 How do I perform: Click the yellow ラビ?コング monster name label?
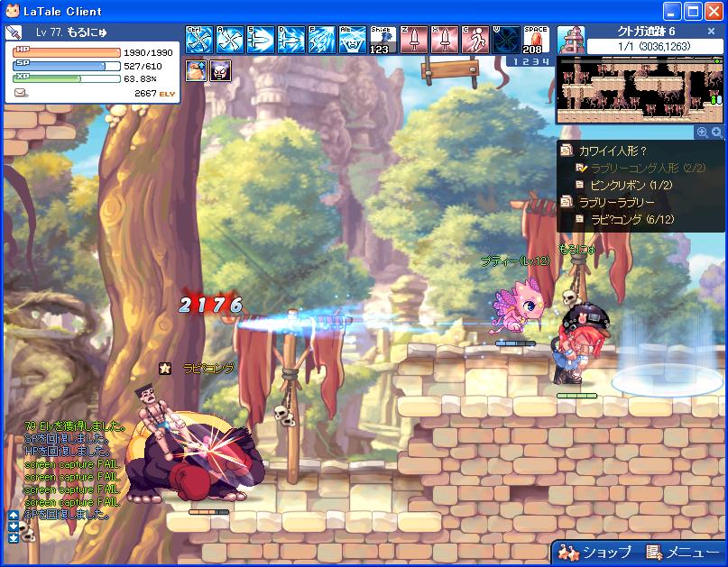[x=208, y=369]
